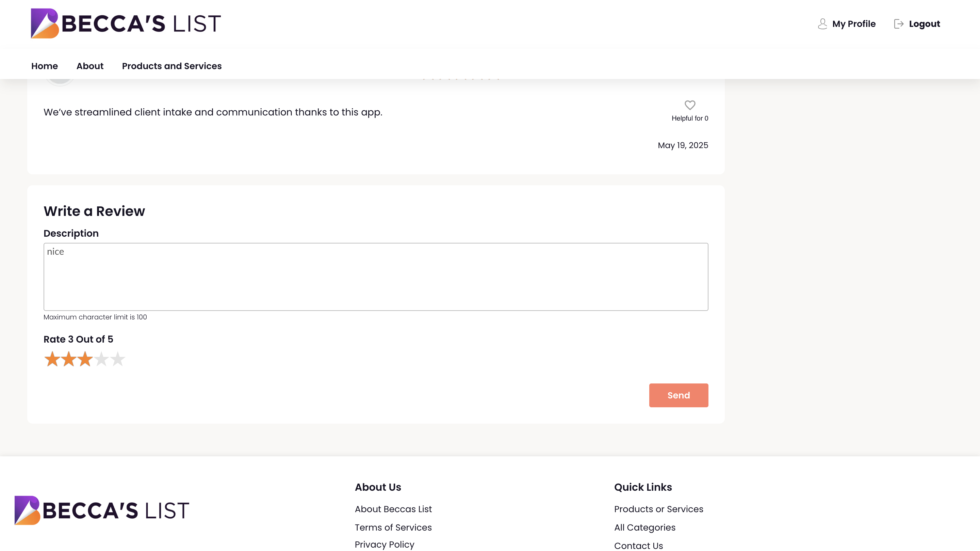Open About Beccas List footer link
Image resolution: width=980 pixels, height=551 pixels.
tap(393, 509)
